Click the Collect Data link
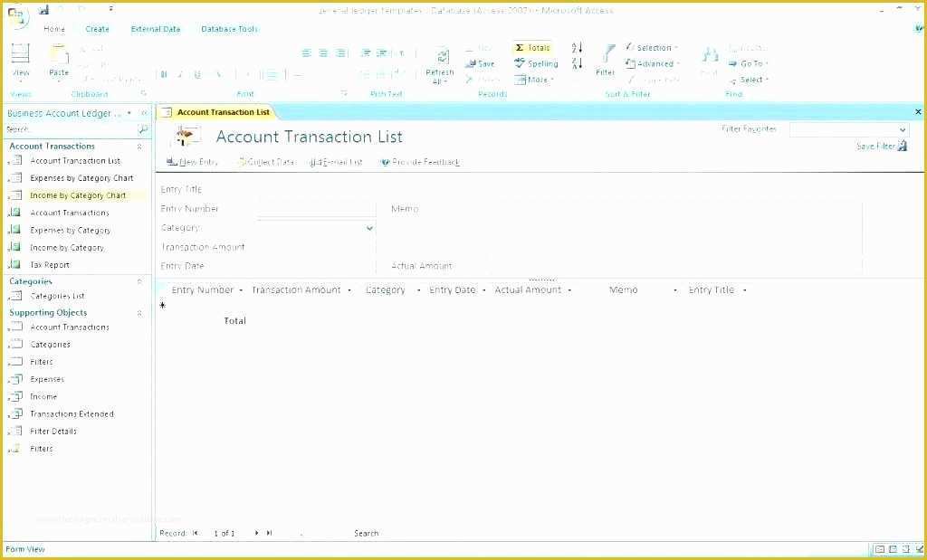The height and width of the screenshot is (560, 927). coord(265,163)
